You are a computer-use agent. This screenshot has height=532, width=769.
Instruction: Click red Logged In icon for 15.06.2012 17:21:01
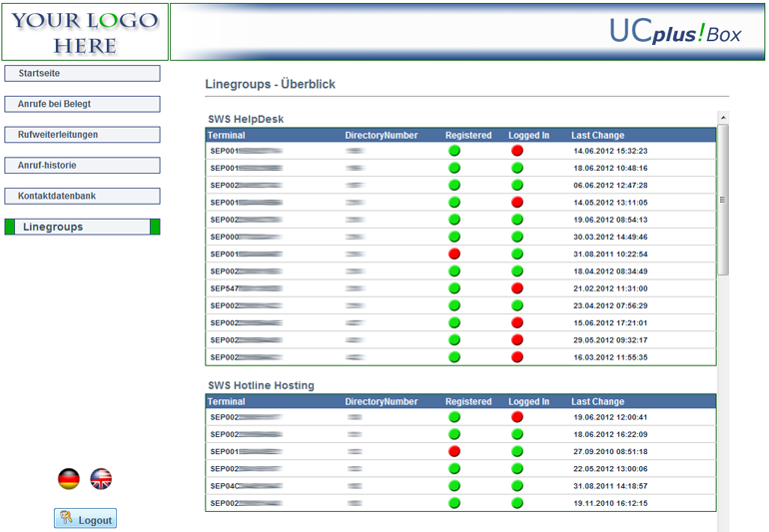tap(517, 322)
